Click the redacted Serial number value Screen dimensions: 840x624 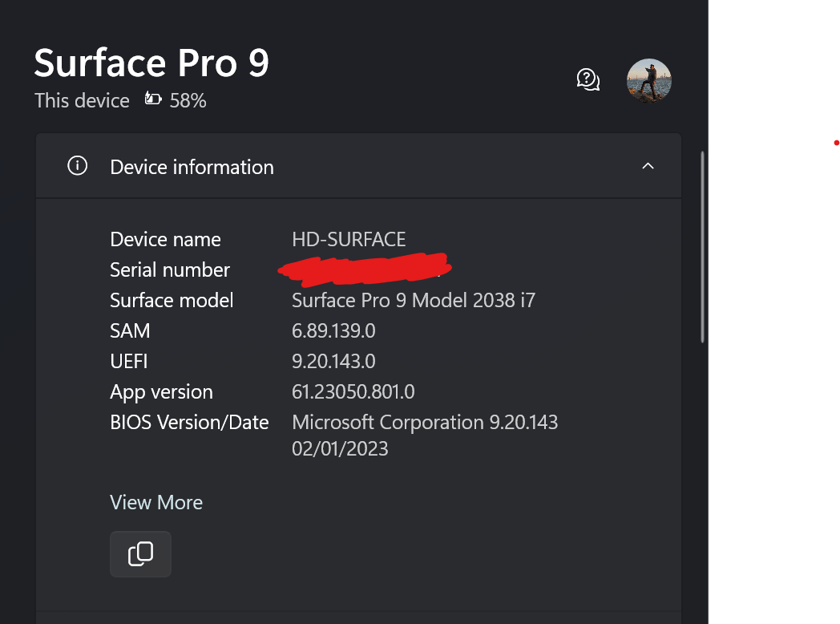tap(364, 269)
